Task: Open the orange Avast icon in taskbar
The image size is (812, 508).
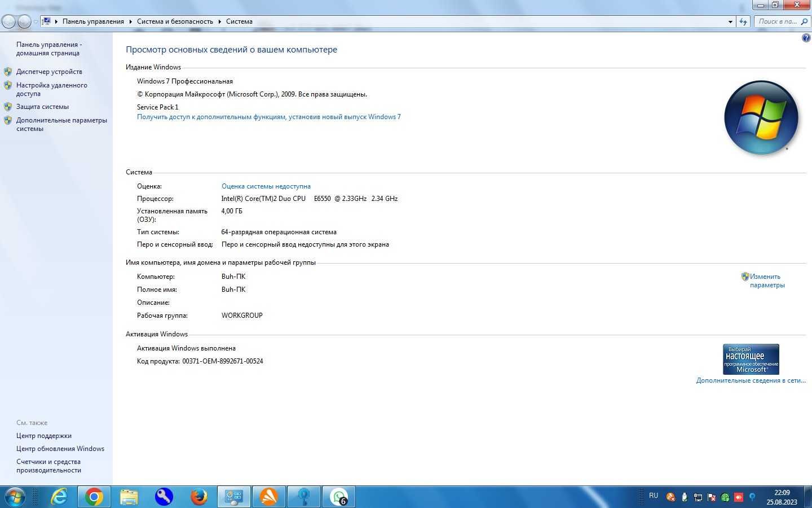Action: (268, 497)
